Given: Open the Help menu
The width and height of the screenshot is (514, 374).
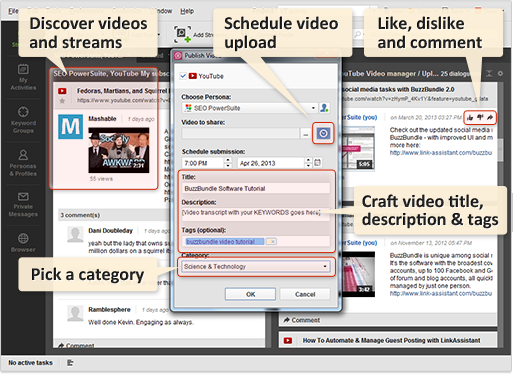Looking at the screenshot, I should point(187,11).
